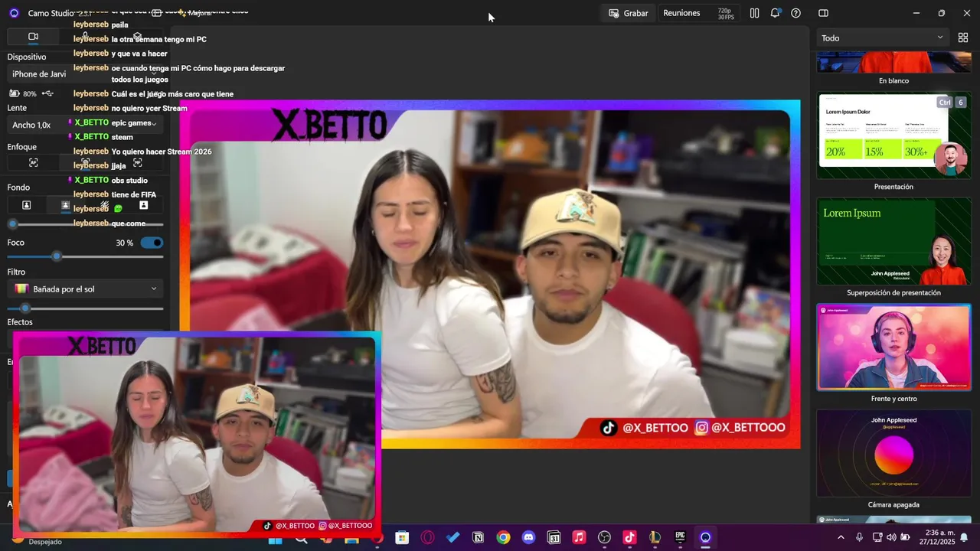Start recording with Grabar button

629,13
